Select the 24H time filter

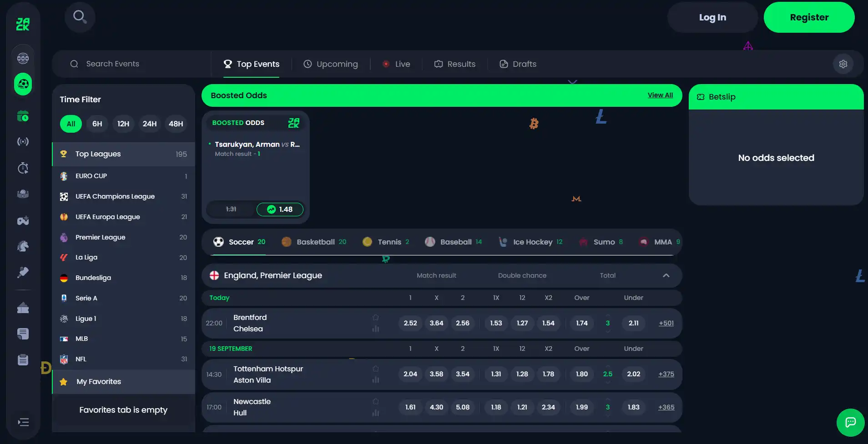pos(150,124)
